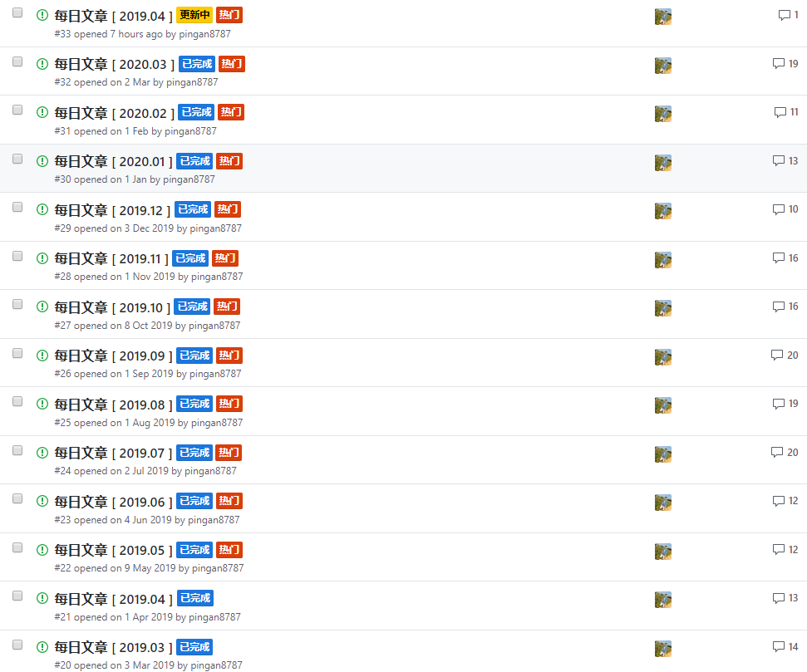Click author pingan8787 on the #29 line
807x672 pixels.
215,228
